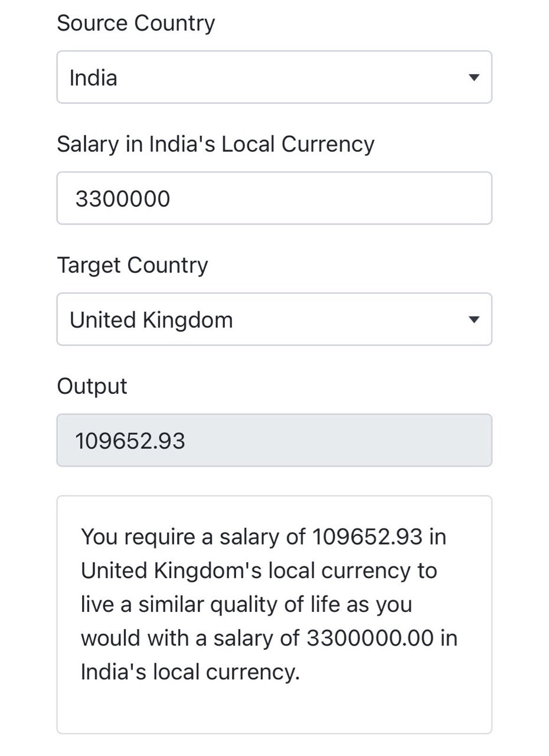Open the Source Country dropdown arrow
This screenshot has width=549, height=756.
[x=473, y=77]
